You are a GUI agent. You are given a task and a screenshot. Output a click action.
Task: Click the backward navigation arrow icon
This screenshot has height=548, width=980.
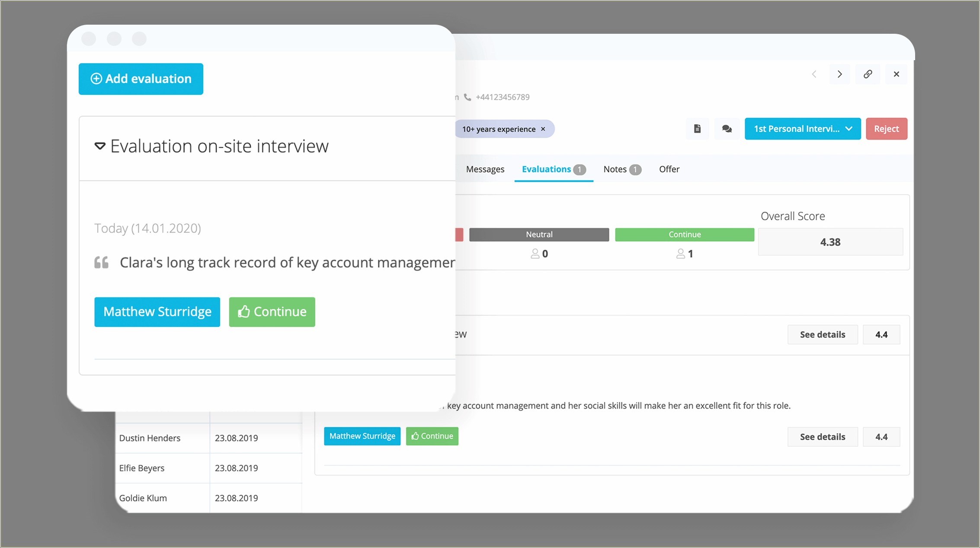(x=814, y=74)
